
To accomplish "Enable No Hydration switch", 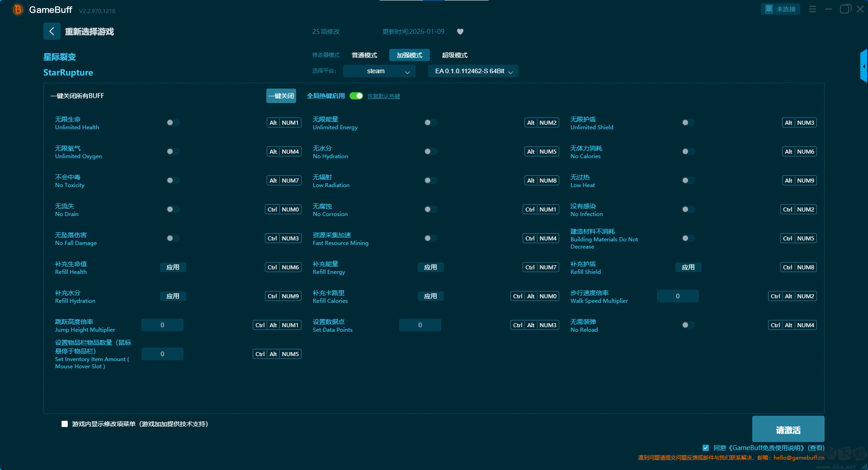I will pyautogui.click(x=430, y=151).
